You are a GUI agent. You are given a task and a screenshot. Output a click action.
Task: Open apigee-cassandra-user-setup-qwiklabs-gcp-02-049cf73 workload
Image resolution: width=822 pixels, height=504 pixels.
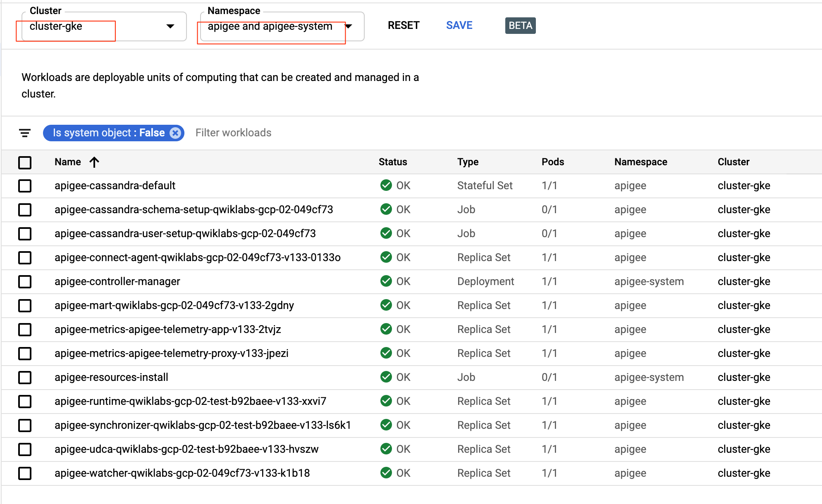click(185, 233)
